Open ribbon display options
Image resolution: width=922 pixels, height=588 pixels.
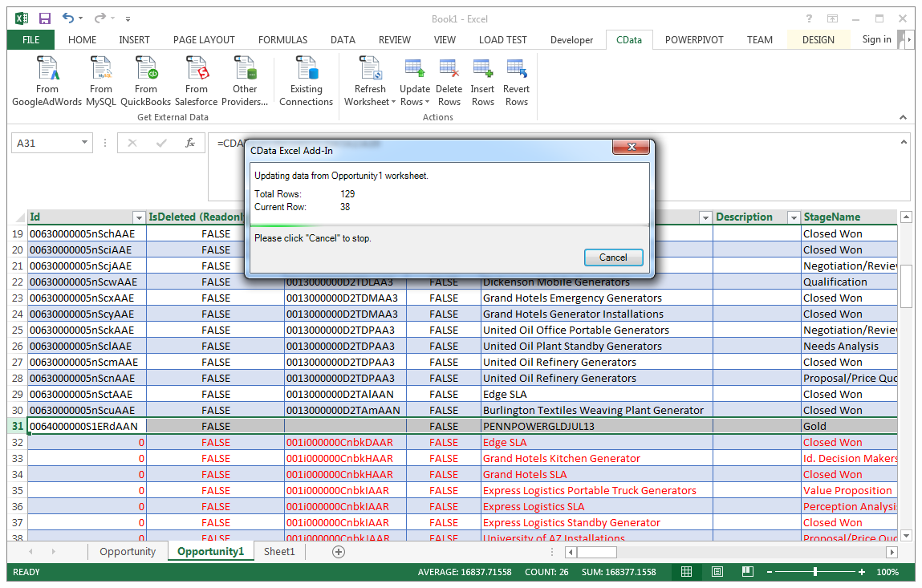point(833,18)
